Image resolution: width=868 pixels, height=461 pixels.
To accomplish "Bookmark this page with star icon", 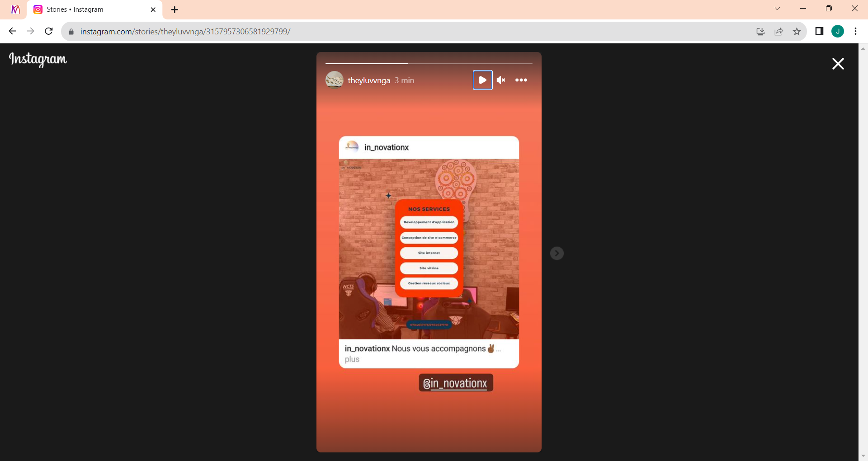I will tap(797, 31).
